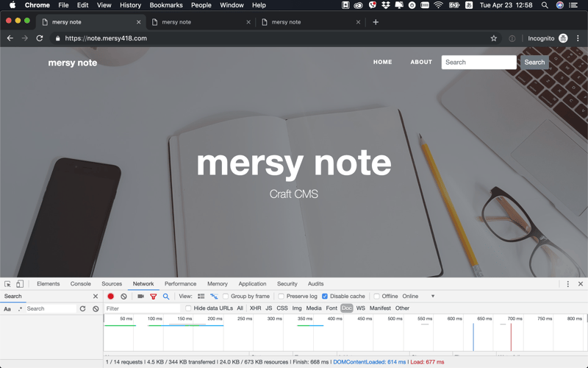Check the Hide data URLs option

[x=188, y=308]
